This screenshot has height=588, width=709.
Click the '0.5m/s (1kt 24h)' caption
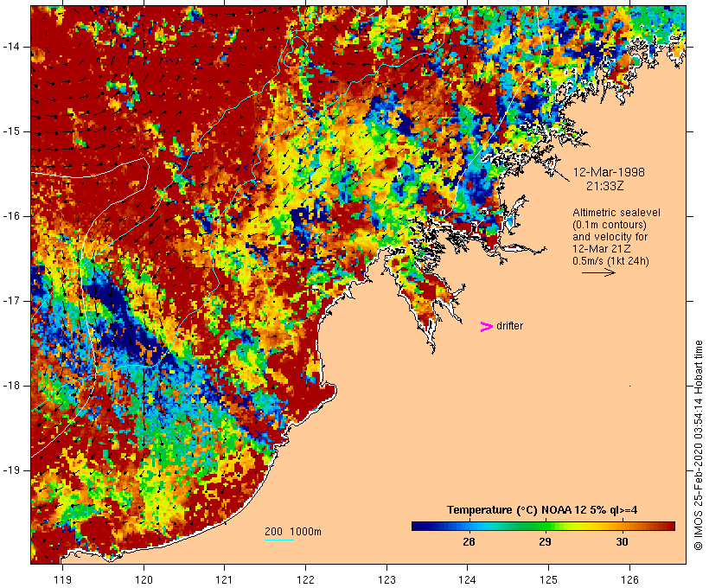pyautogui.click(x=610, y=261)
